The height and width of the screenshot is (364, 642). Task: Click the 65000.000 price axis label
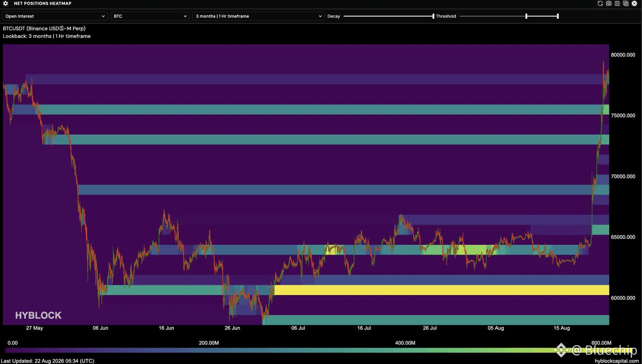point(623,237)
